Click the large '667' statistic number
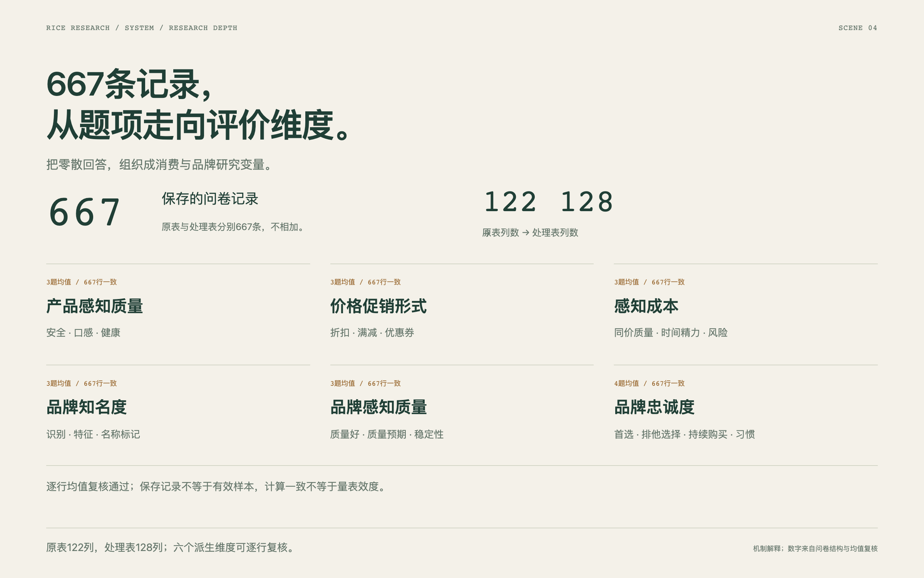Image resolution: width=924 pixels, height=578 pixels. [x=85, y=212]
